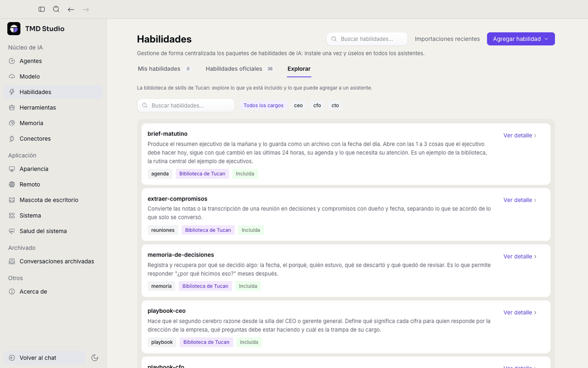
Task: Open Importaciones recientes
Action: tap(447, 39)
